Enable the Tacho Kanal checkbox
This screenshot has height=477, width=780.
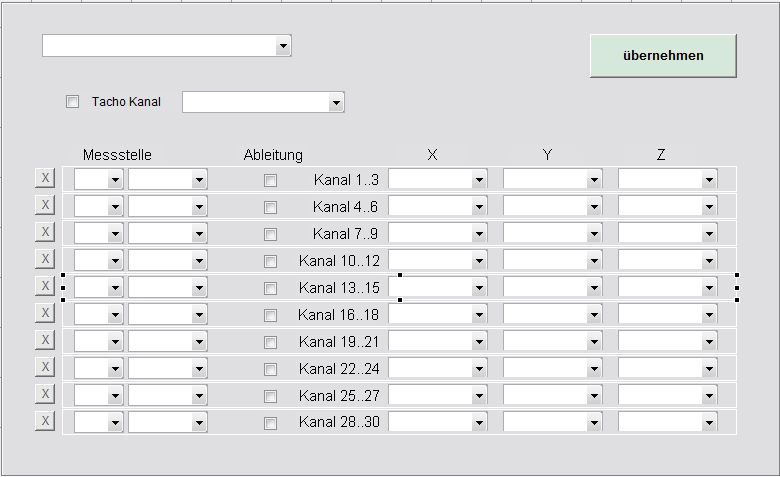coord(72,101)
